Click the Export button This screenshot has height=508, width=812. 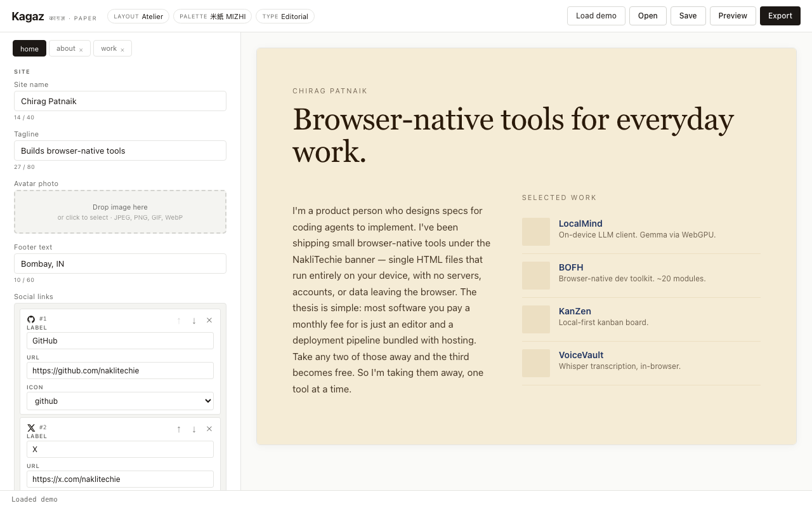coord(780,16)
